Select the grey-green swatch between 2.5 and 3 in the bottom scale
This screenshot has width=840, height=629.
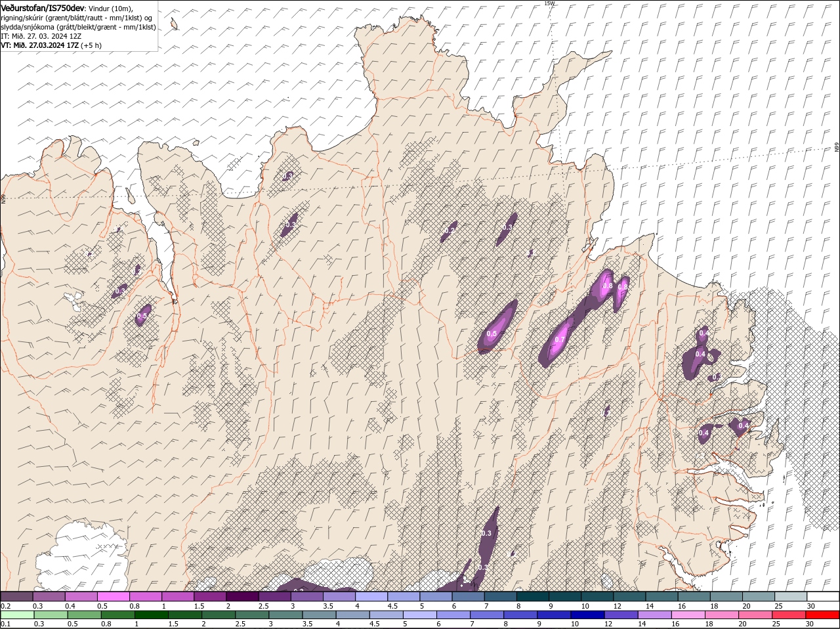pyautogui.click(x=252, y=615)
